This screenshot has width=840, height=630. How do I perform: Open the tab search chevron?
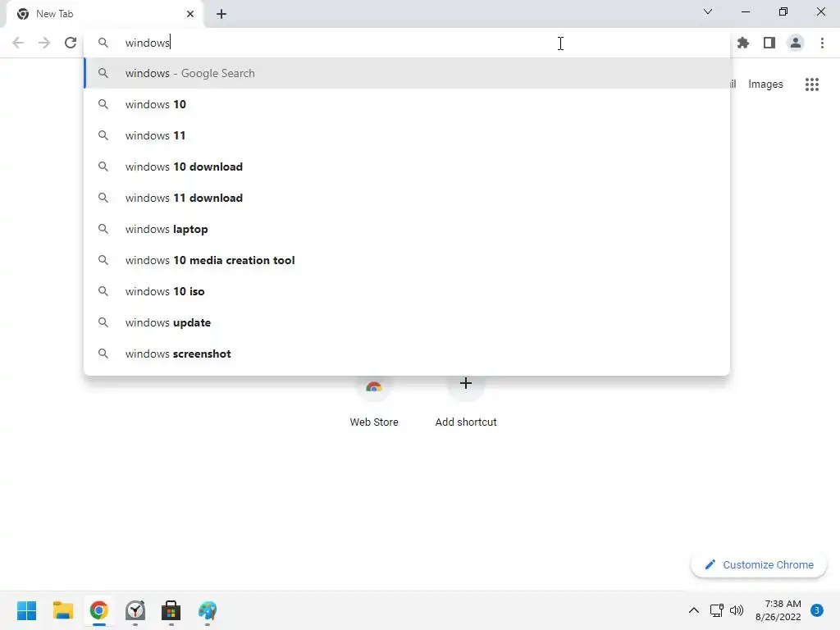(708, 11)
